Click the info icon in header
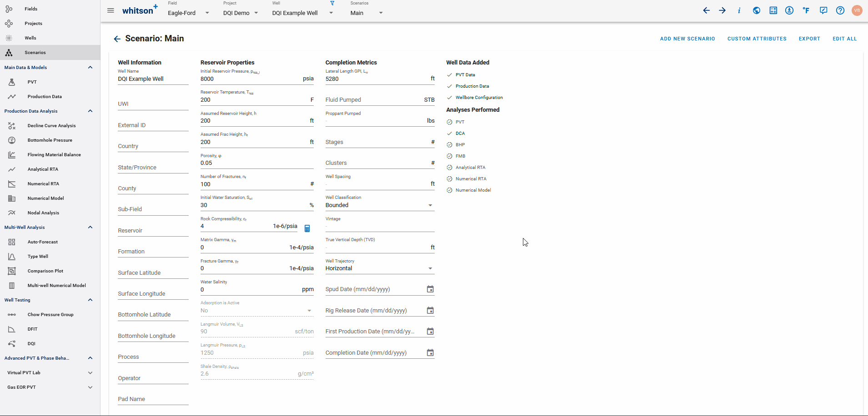 (739, 10)
